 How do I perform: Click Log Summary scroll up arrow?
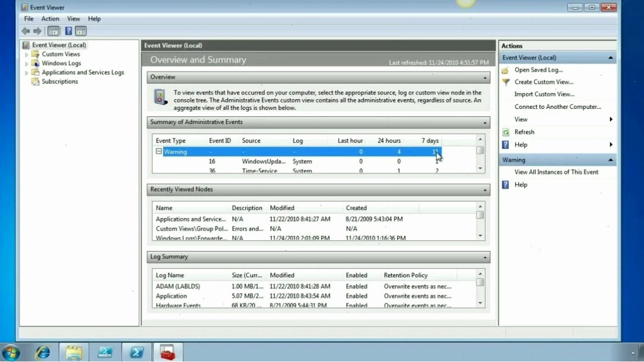(480, 274)
